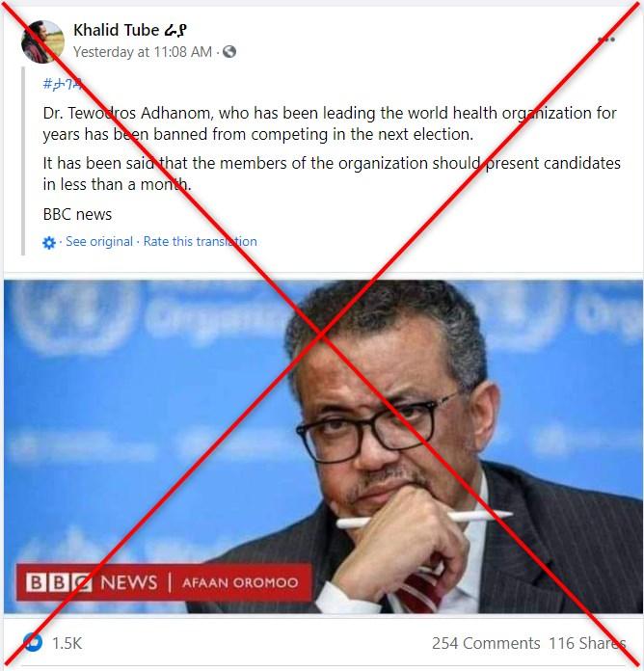Click Rate this translation link
644x671 pixels.
(201, 241)
